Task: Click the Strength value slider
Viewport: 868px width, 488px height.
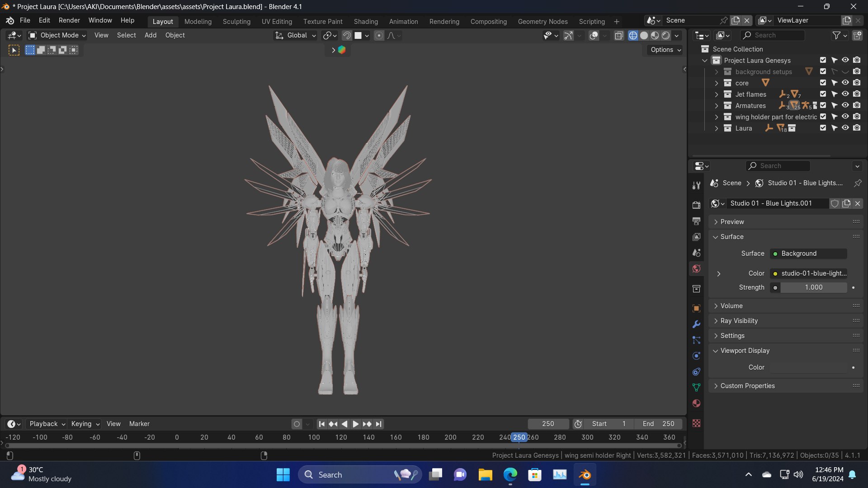Action: 813,287
